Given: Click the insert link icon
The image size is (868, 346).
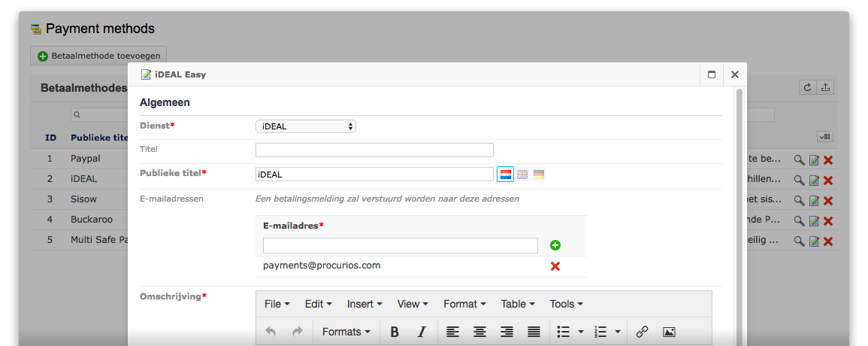Looking at the screenshot, I should (x=642, y=332).
